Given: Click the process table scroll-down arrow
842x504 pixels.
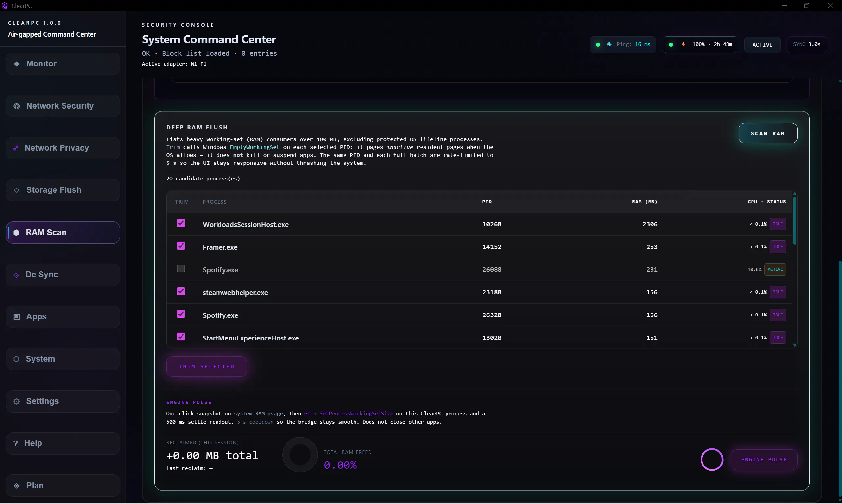Looking at the screenshot, I should click(x=794, y=346).
